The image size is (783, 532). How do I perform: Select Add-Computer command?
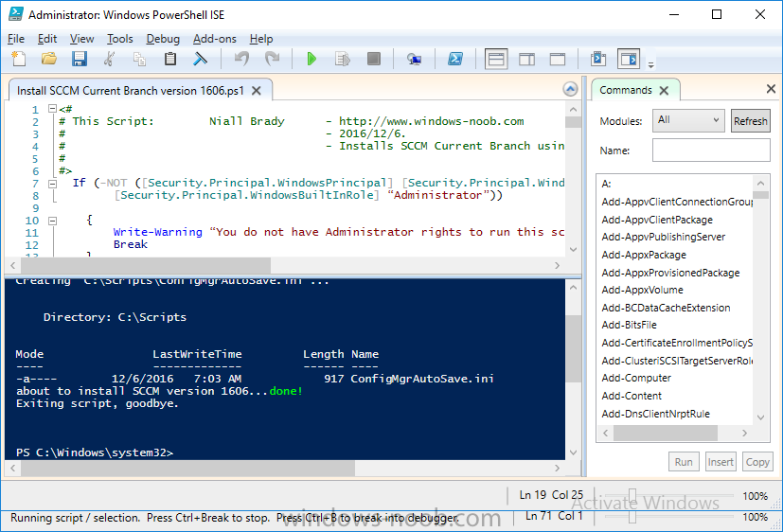(x=636, y=378)
